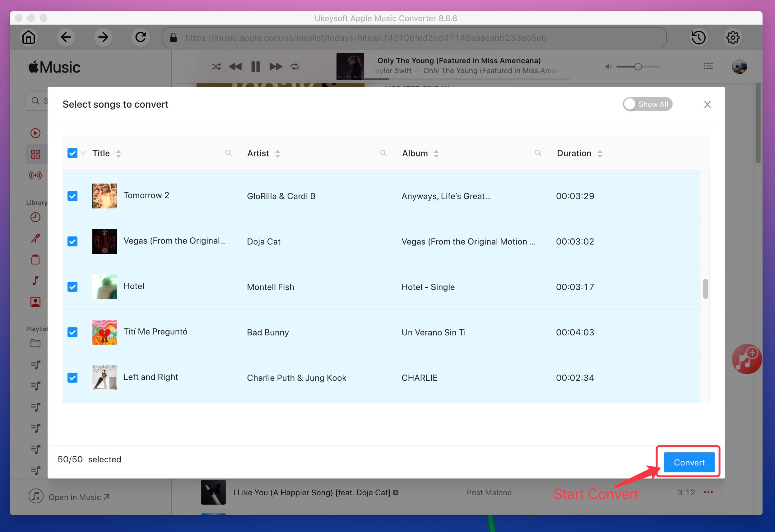This screenshot has width=775, height=532.
Task: Click the rewind/previous track icon
Action: point(235,67)
